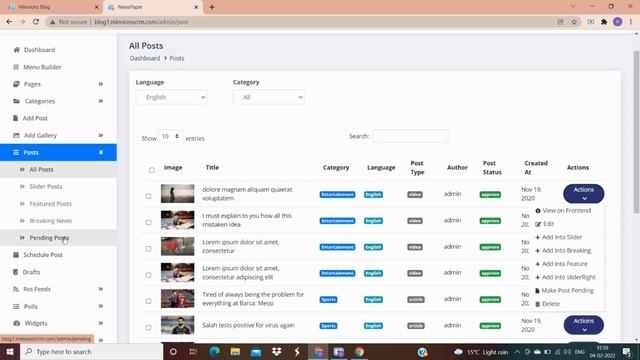
Task: Check the 'Lorem ipsum dolor sit amet, consectetur' row
Action: [x=149, y=249]
